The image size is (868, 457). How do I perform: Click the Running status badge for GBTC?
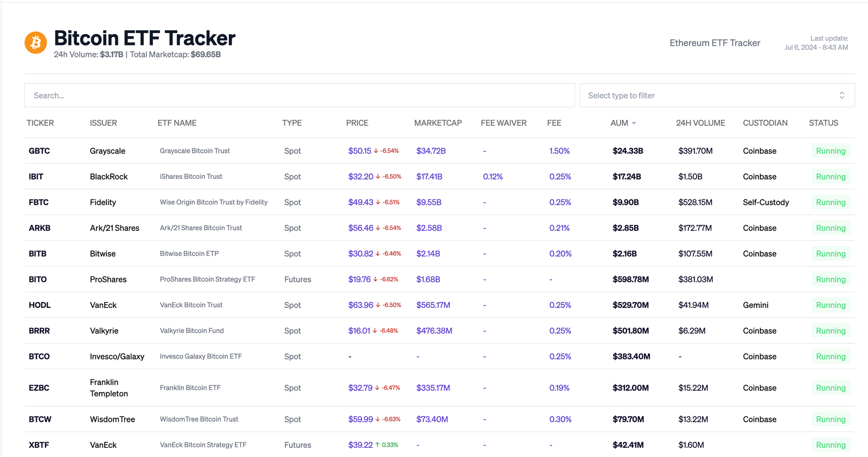[830, 151]
